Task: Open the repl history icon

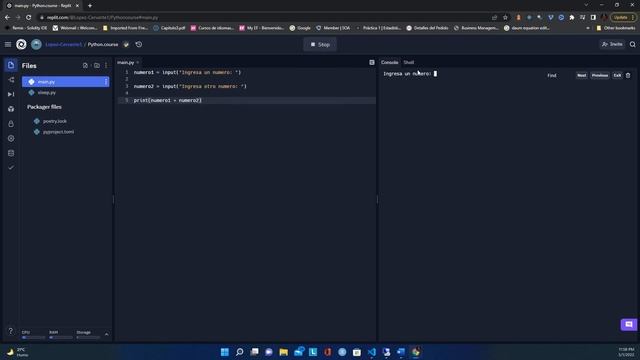Action: 139,44
